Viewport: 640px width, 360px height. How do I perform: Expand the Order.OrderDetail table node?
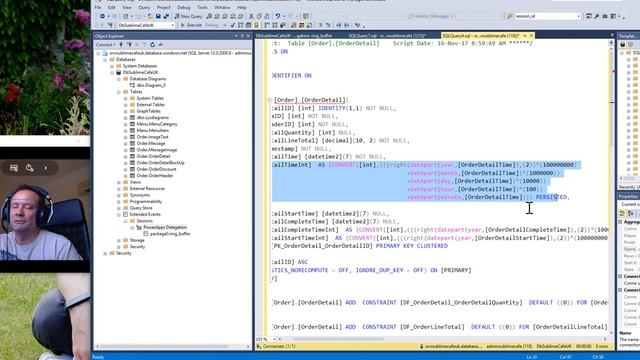126,156
